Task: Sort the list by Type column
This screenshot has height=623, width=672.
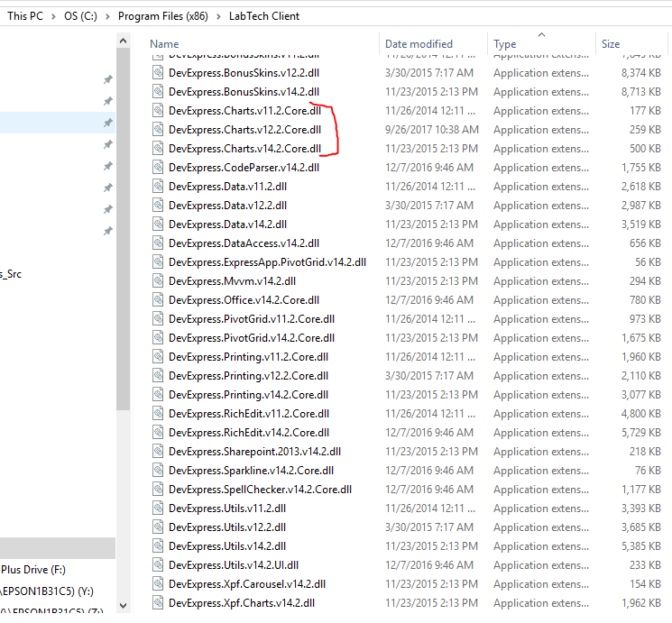Action: point(505,44)
